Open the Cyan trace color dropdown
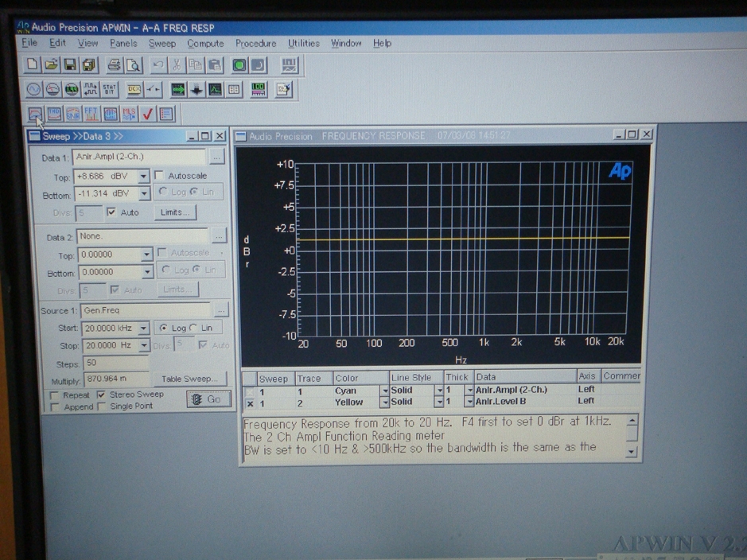This screenshot has width=747, height=560. 384,391
